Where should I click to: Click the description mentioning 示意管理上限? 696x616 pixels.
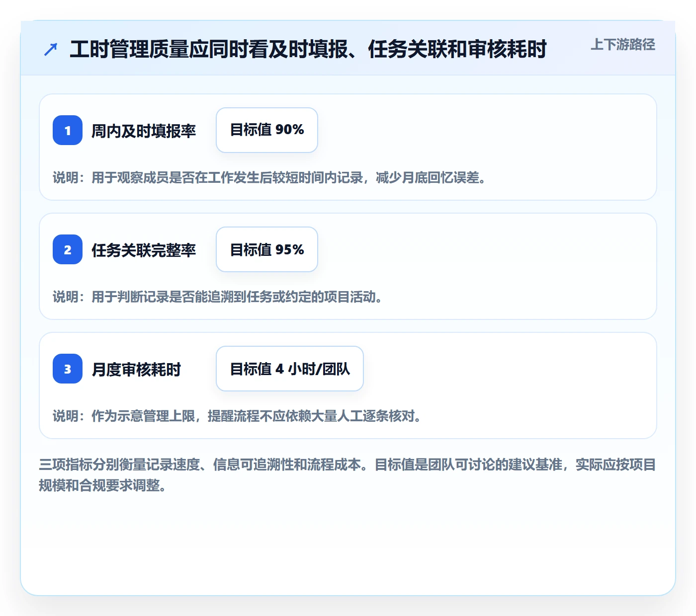237,416
